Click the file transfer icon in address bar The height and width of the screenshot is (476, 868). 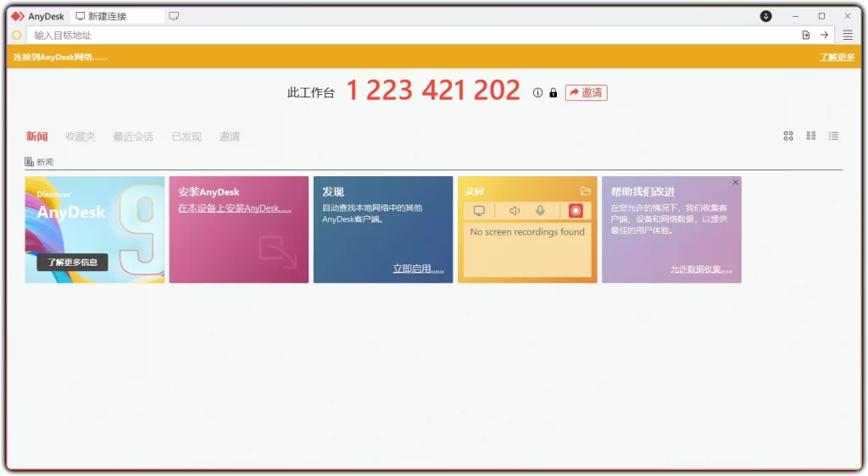point(806,35)
